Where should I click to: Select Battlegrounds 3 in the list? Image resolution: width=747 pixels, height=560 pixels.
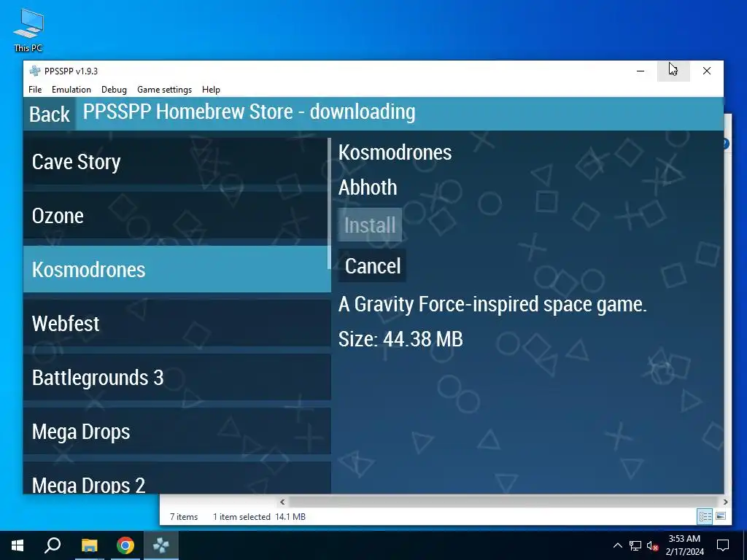point(177,378)
